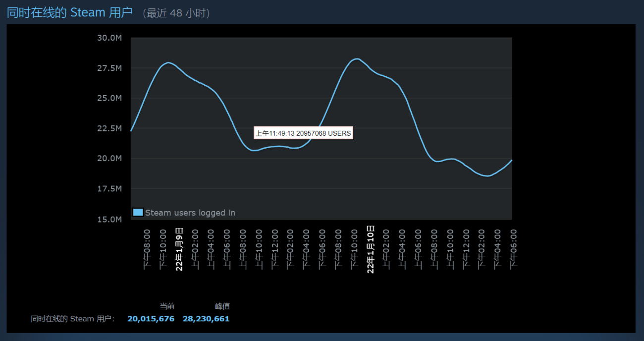Click the 下午10:00 label just before 22年1月10日
Viewport: 644px width, 341px height.
pos(354,249)
